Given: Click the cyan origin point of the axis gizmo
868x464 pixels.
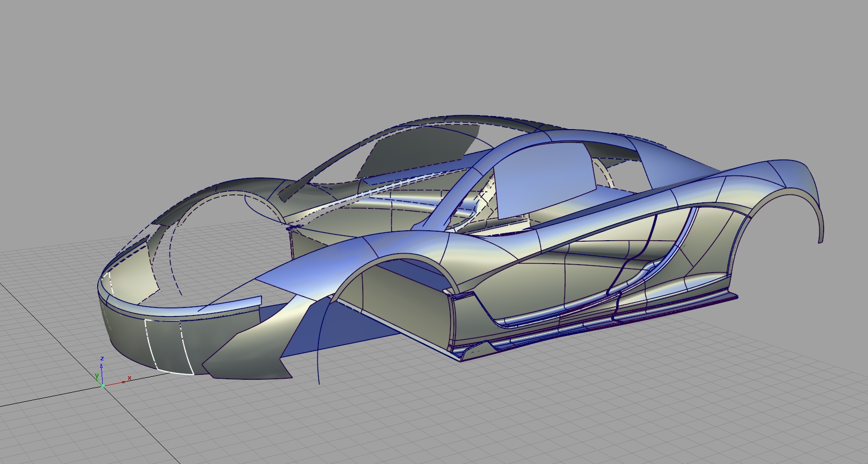Looking at the screenshot, I should pos(103,386).
